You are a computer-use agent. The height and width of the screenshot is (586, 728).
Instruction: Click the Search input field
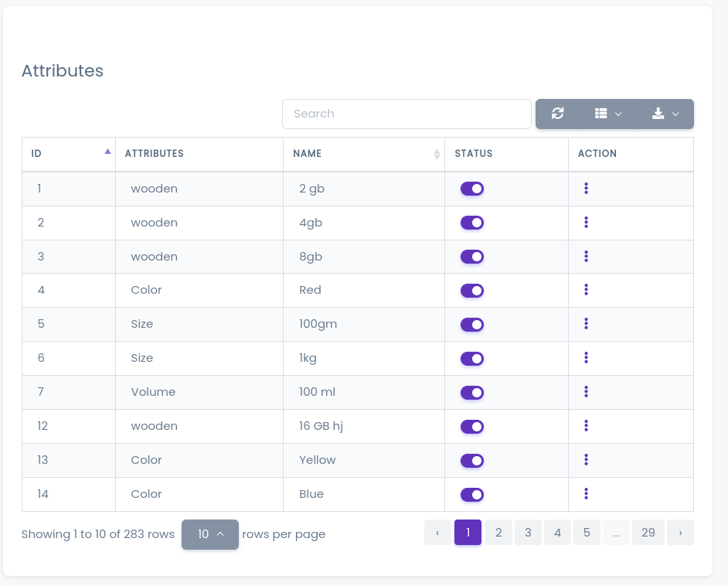pyautogui.click(x=407, y=114)
